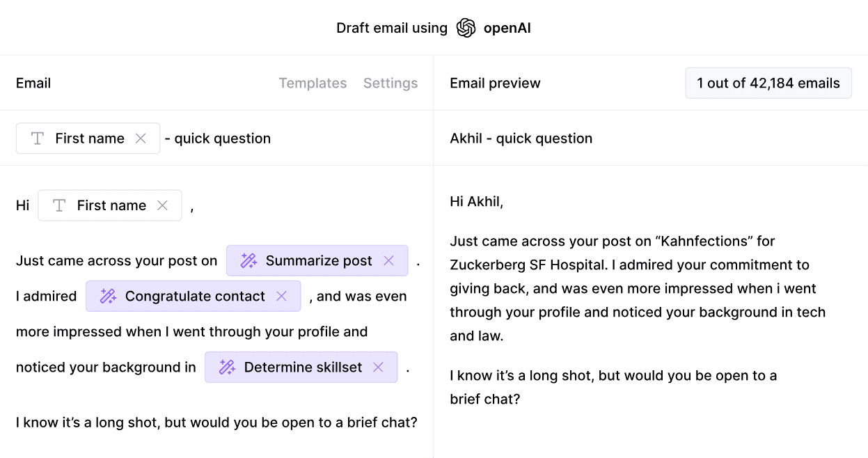Viewport: 868px width, 458px height.
Task: Click the First name label in the greeting line
Action: tap(111, 205)
